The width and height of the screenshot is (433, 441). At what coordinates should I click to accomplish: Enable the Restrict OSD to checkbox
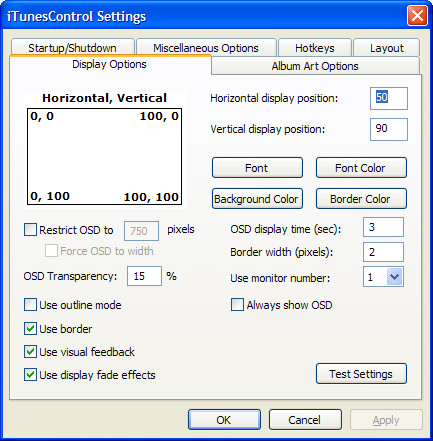point(30,230)
